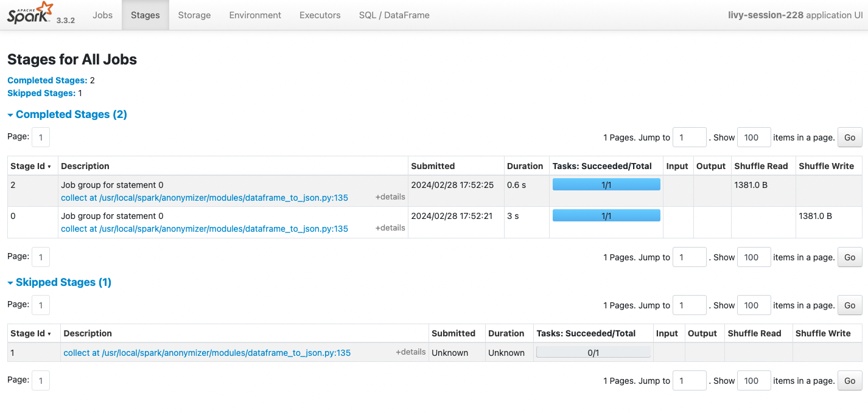Collapse the Completed Stages (2) section
Screen dimensions: 868x413
pos(67,114)
